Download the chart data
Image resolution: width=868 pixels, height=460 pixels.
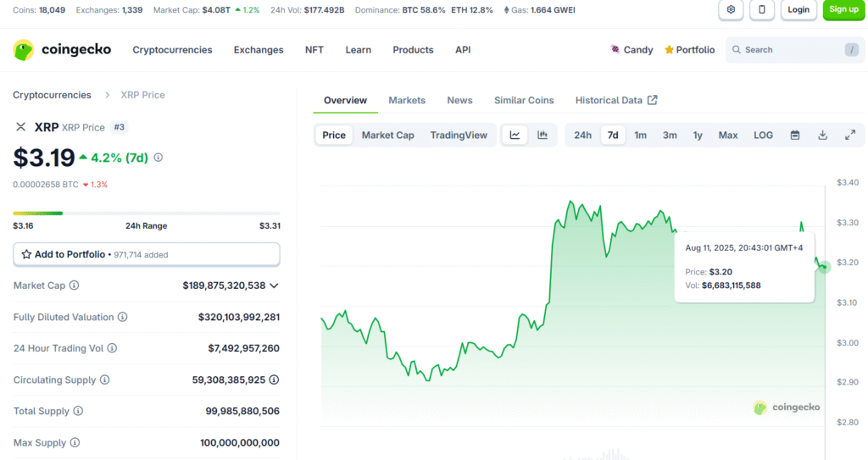click(822, 135)
